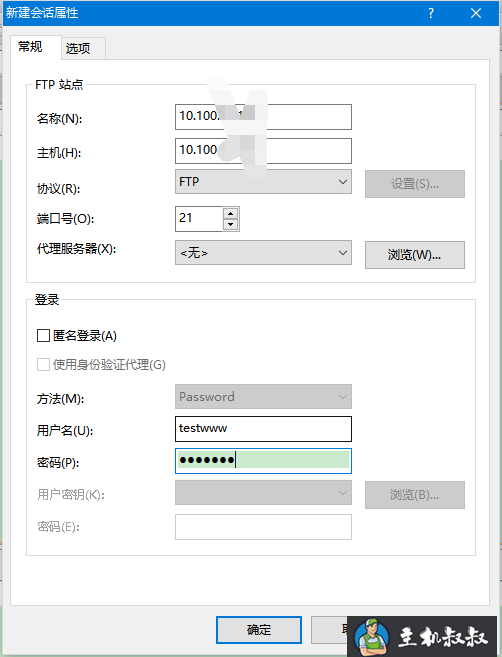
Task: Toggle the 匿名登录(A) checkbox
Action: [x=44, y=336]
